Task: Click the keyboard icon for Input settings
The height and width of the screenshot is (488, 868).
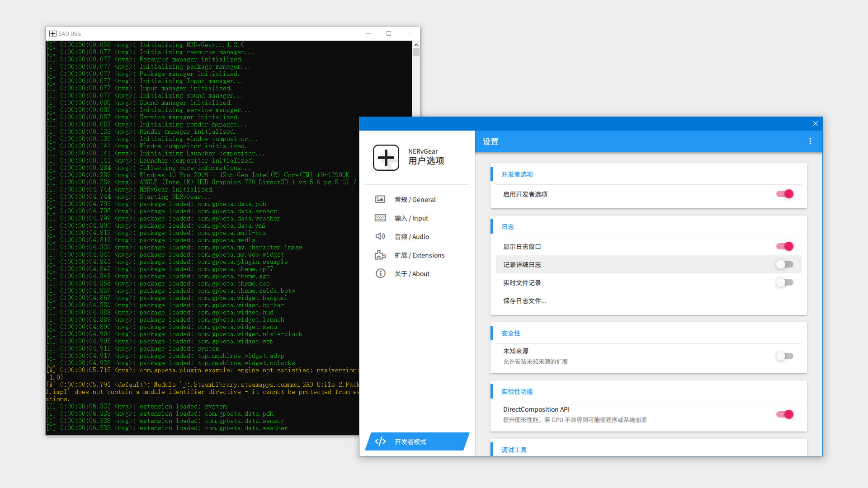Action: [380, 218]
